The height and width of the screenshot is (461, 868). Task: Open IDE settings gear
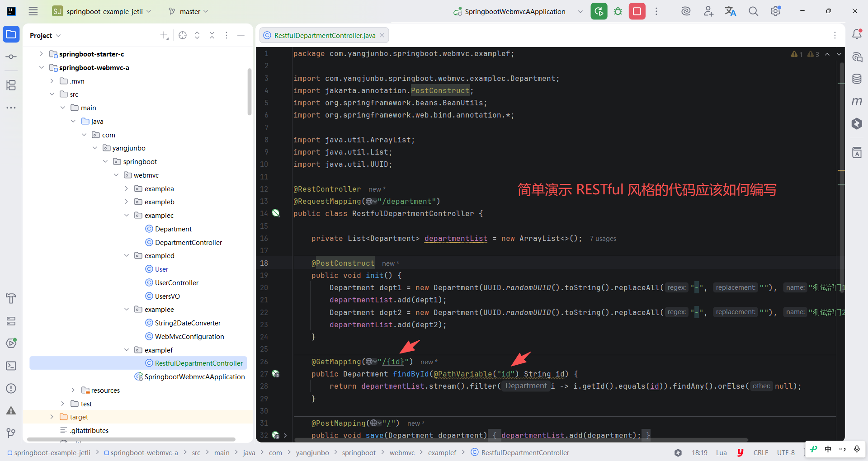click(776, 11)
